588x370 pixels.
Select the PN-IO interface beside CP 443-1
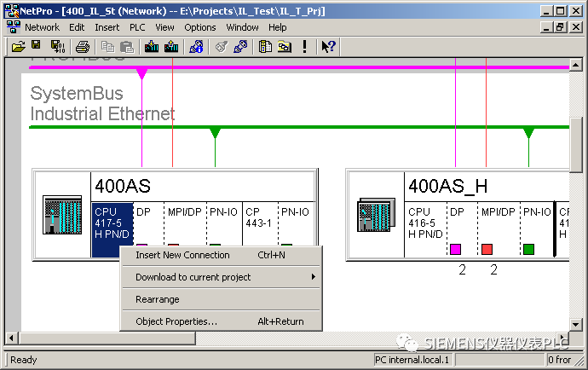tap(296, 223)
